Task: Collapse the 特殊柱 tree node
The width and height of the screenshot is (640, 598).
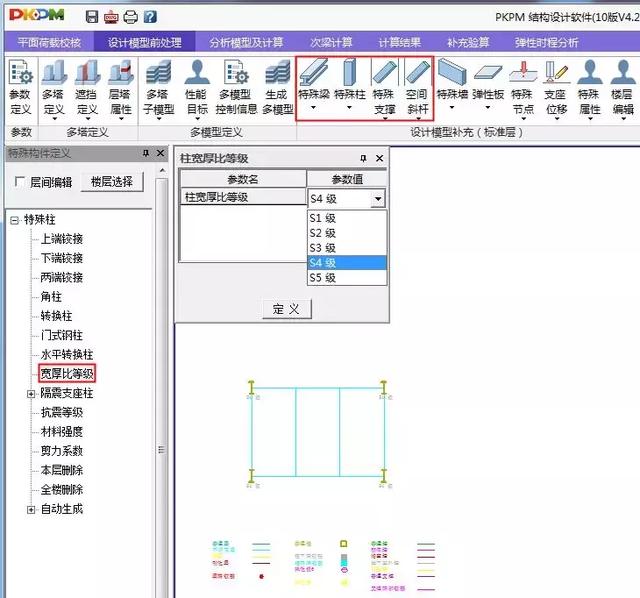Action: [14, 220]
